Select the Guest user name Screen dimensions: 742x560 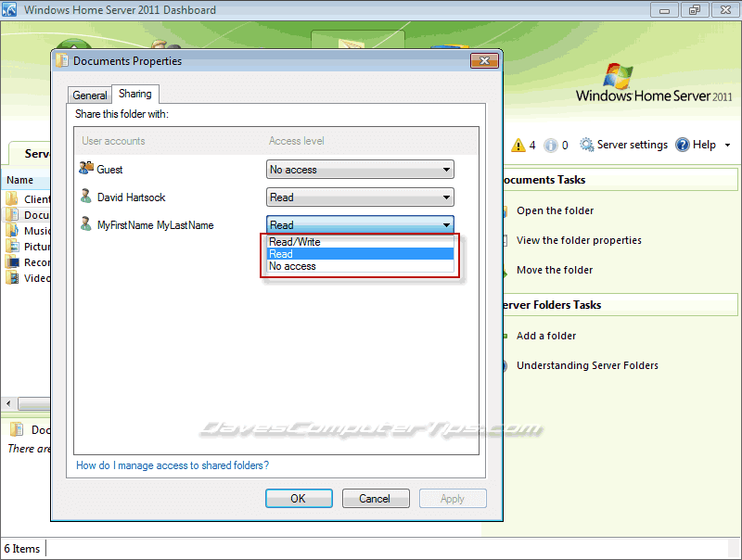tap(109, 170)
